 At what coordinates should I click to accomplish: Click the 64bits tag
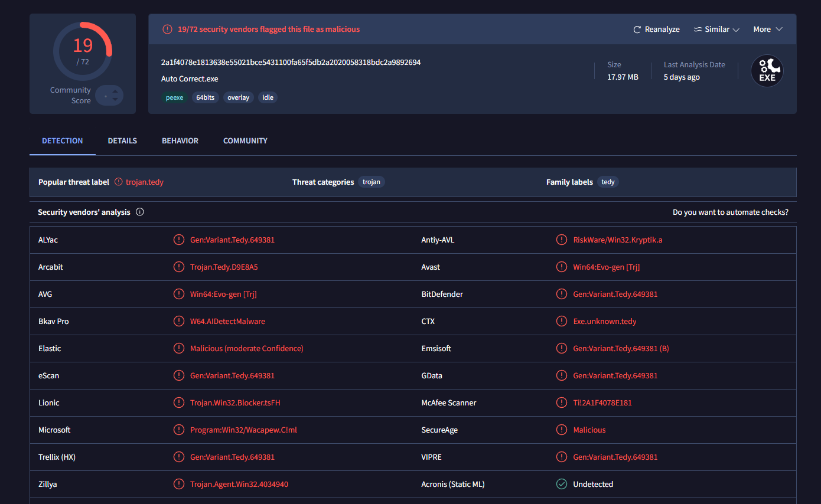click(206, 97)
